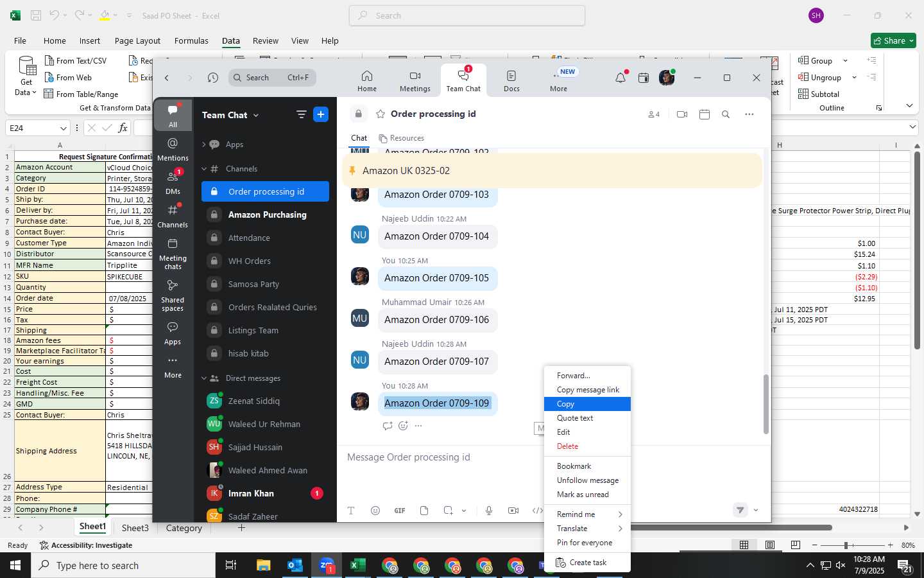
Task: Open the Team Chat title dropdown
Action: (256, 115)
